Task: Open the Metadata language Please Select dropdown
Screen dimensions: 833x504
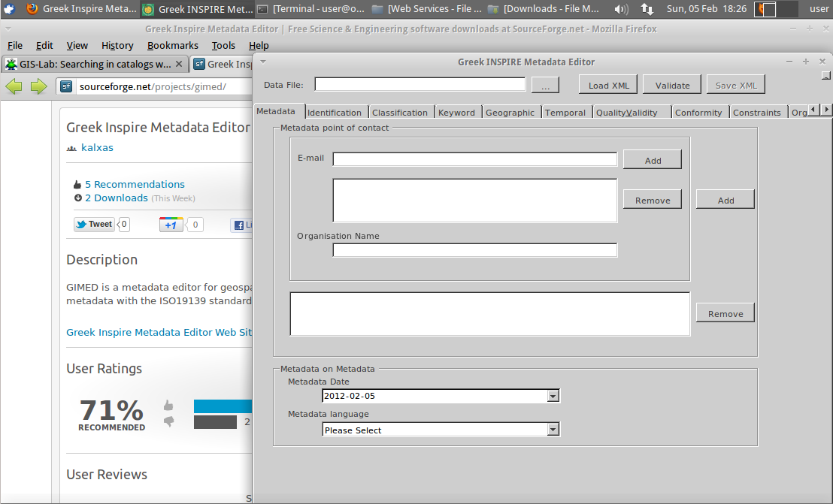Action: [553, 430]
